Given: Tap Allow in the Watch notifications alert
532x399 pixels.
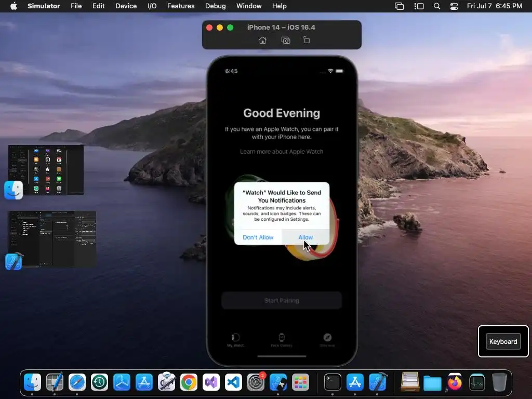Looking at the screenshot, I should (x=305, y=237).
